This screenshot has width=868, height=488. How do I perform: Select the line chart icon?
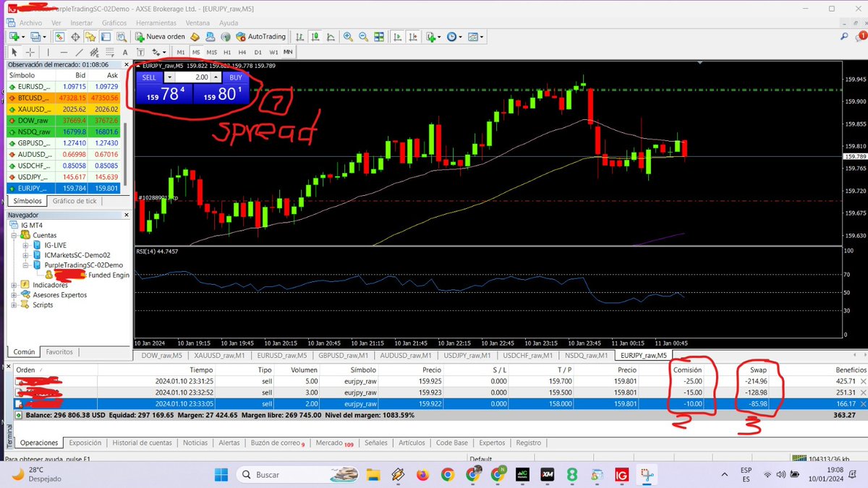click(x=331, y=37)
